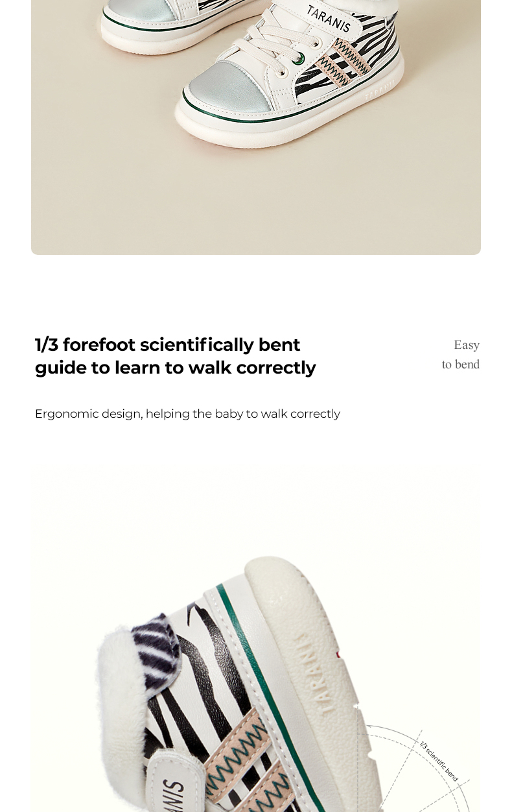The image size is (512, 812).
Task: Click the "Ergonomic design" description text
Action: 187,414
